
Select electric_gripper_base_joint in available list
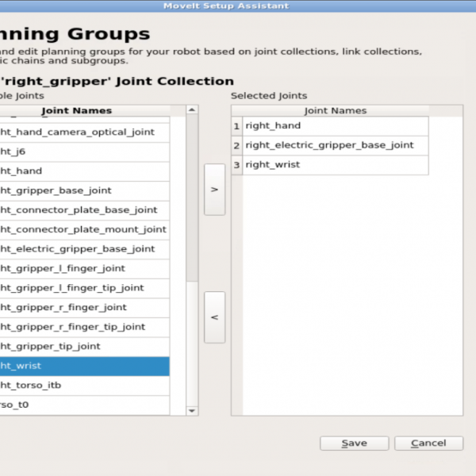coord(85,249)
